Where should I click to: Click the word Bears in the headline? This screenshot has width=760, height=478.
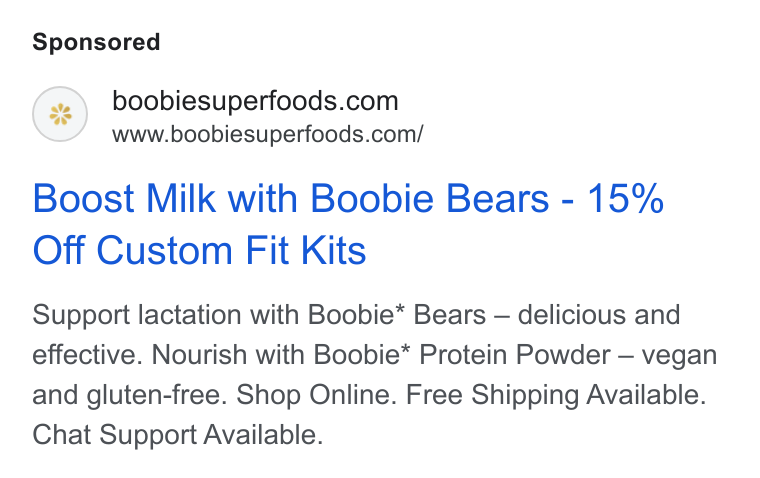497,198
